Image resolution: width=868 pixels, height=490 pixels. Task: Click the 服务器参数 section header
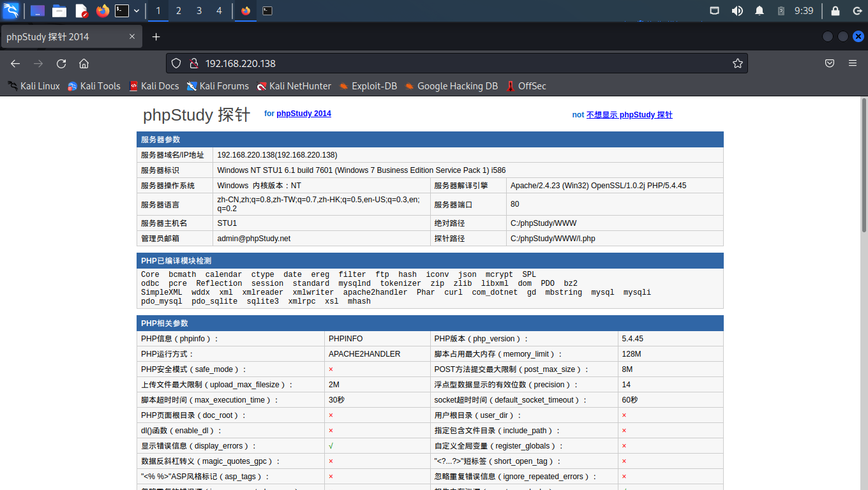click(x=430, y=140)
